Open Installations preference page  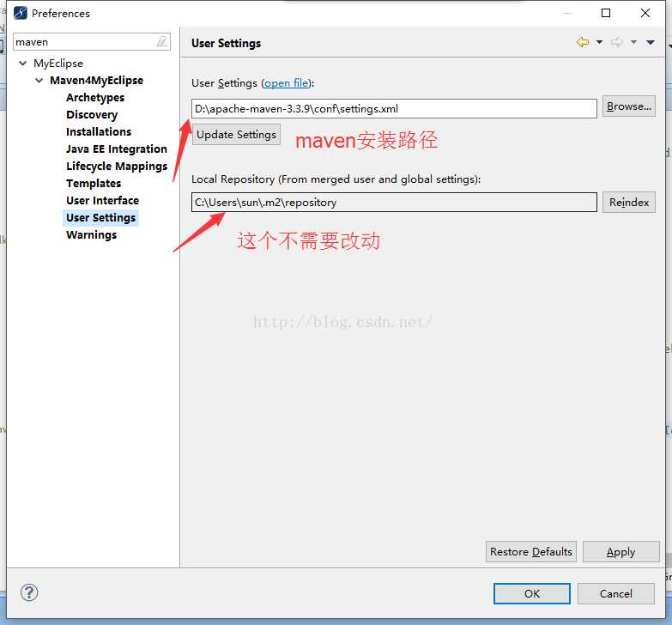pos(99,131)
